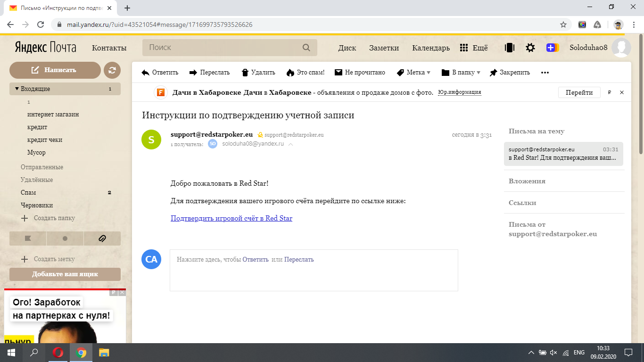Click the Ответить reply arrow in toolbar

tap(160, 73)
